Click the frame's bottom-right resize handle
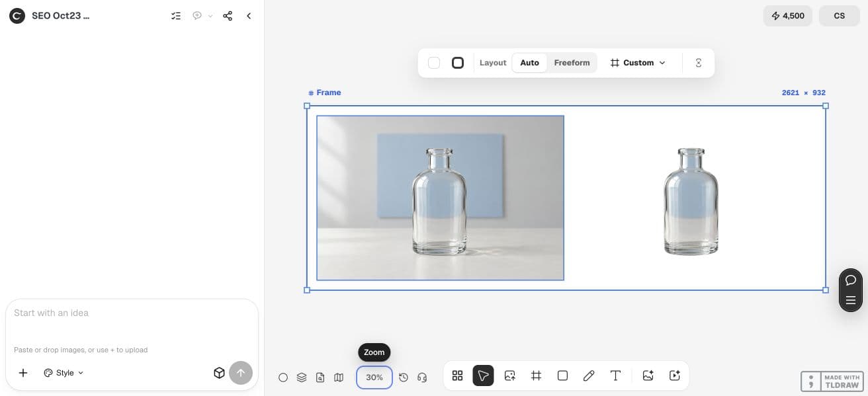868x396 pixels. tap(826, 290)
